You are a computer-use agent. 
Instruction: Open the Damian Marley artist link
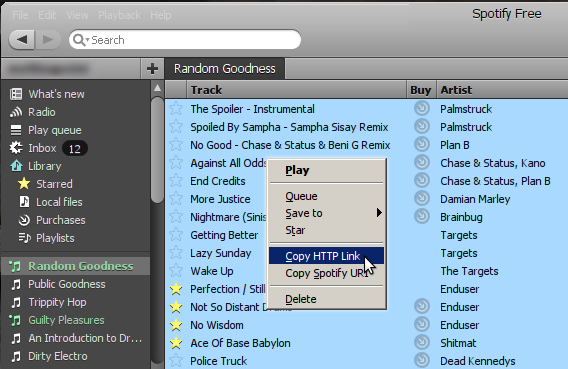point(475,199)
